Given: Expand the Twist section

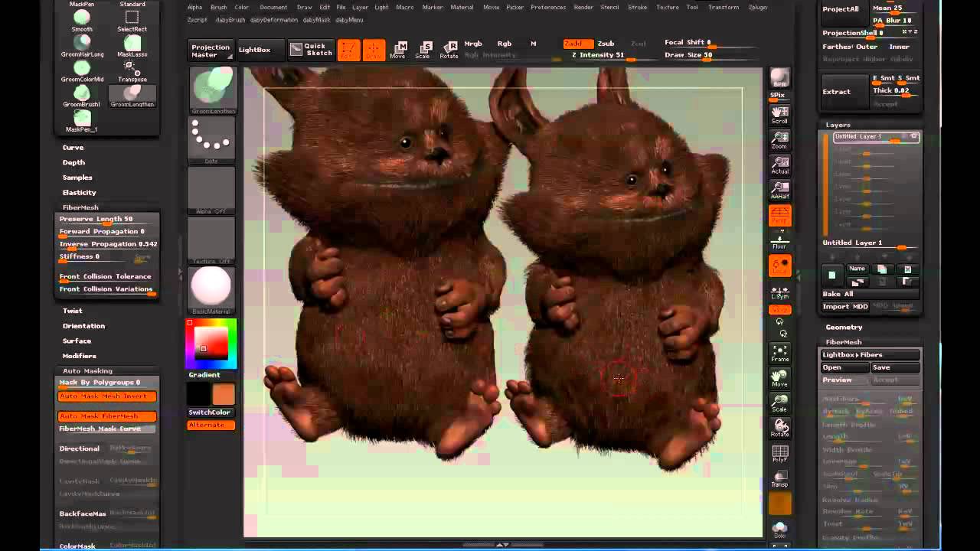Looking at the screenshot, I should [73, 311].
